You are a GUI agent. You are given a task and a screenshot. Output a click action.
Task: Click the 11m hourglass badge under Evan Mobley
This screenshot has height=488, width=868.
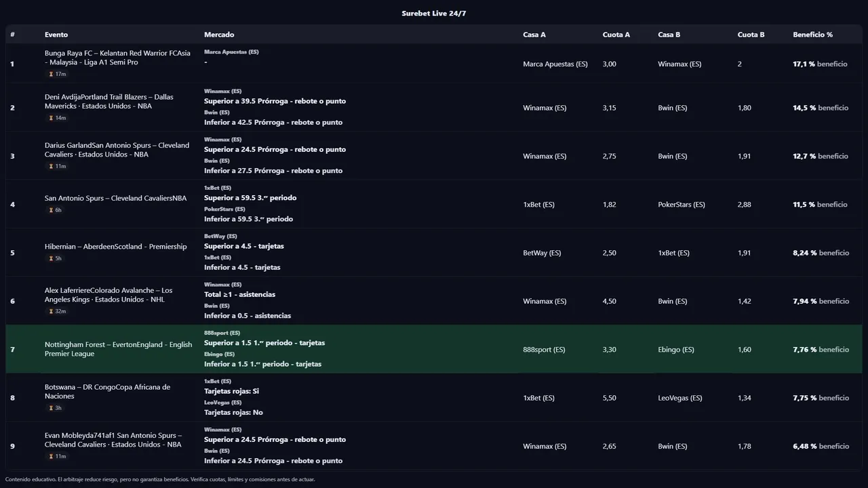coord(58,456)
